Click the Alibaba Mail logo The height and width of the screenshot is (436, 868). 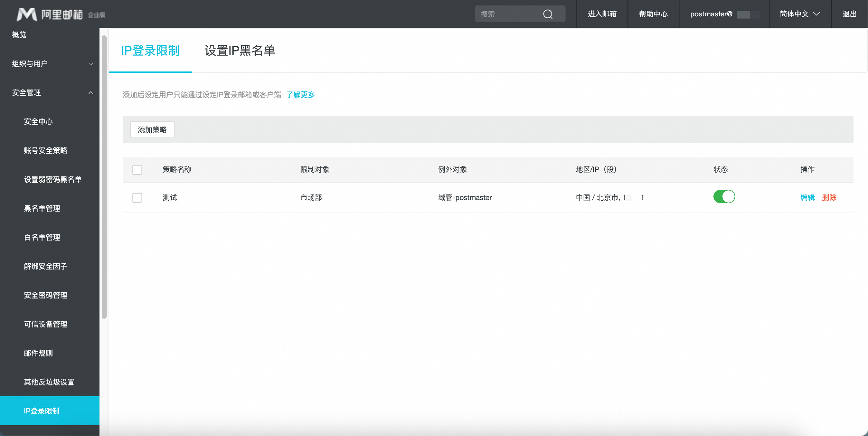click(x=61, y=14)
